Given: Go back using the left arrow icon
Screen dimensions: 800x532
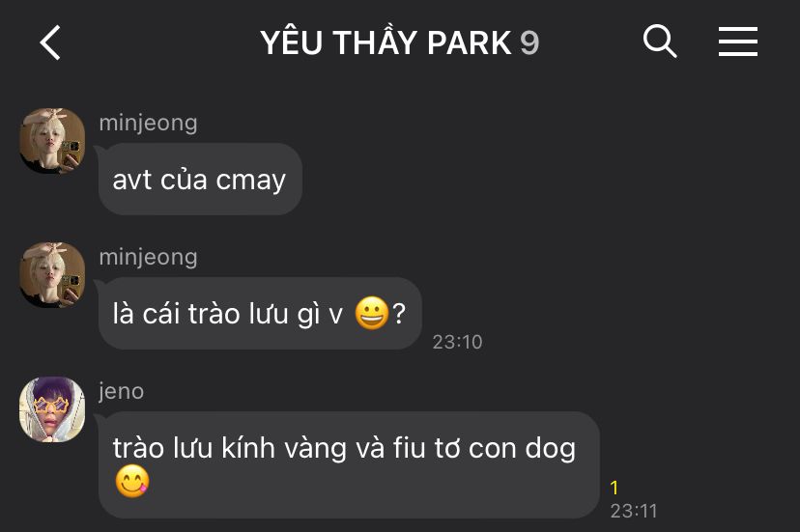Looking at the screenshot, I should tap(50, 42).
